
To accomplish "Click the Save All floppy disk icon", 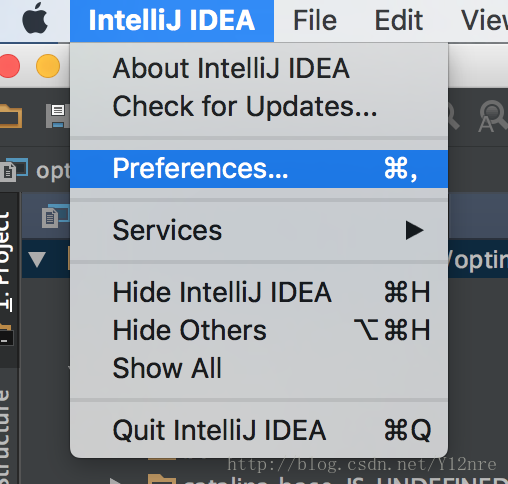I will coord(58,116).
